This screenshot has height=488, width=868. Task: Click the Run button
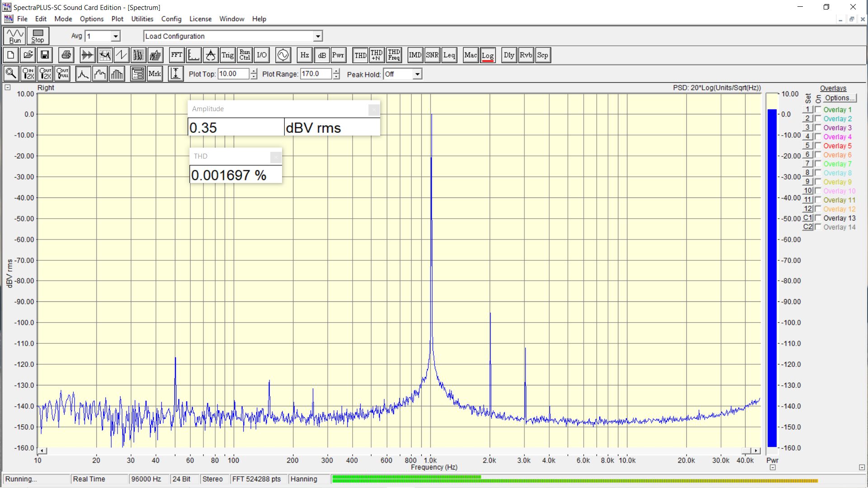pyautogui.click(x=15, y=36)
